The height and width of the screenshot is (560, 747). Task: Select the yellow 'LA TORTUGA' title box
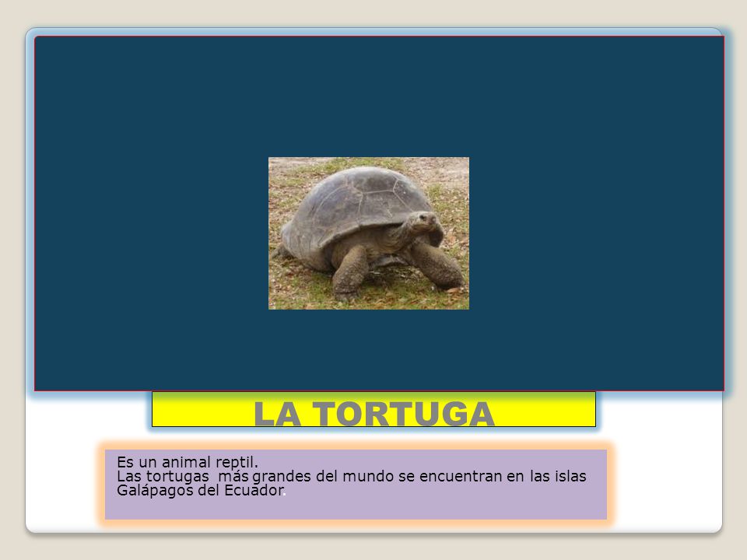pyautogui.click(x=373, y=409)
